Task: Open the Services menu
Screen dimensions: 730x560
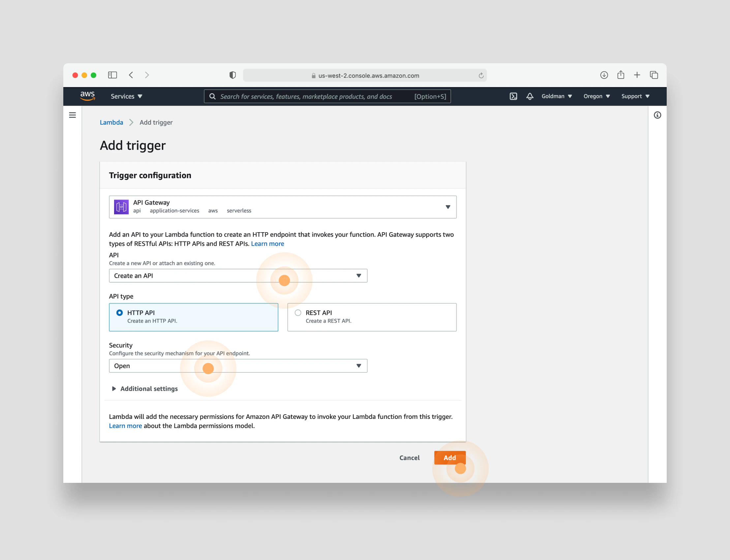Action: pos(126,96)
